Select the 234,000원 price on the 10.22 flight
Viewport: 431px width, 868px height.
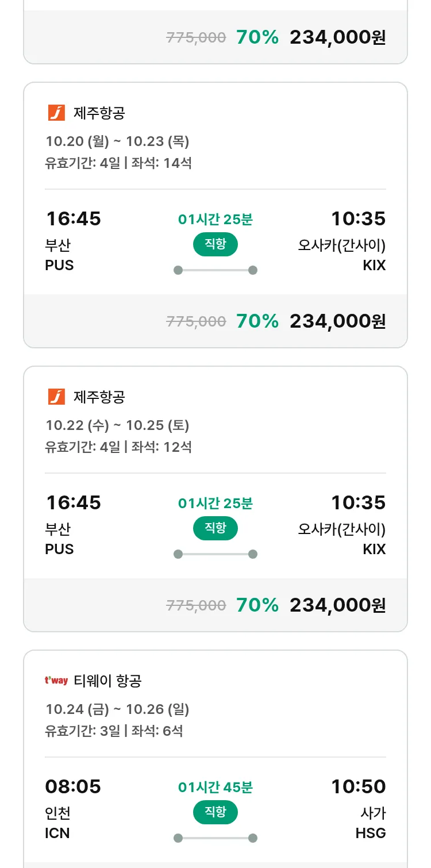pos(337,605)
